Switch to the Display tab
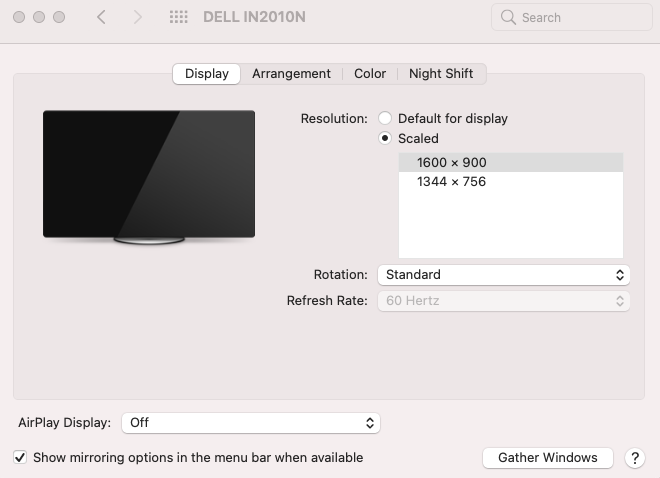This screenshot has width=660, height=478. click(207, 74)
